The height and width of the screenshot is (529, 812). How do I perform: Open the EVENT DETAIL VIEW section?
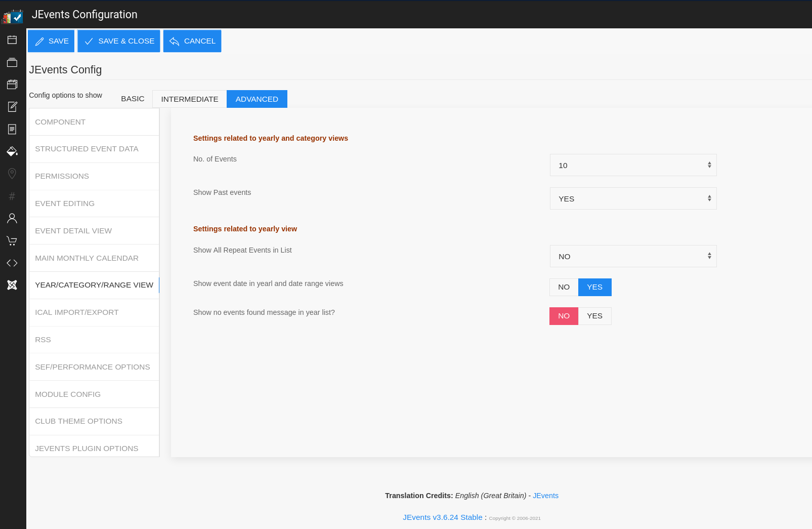click(x=94, y=231)
